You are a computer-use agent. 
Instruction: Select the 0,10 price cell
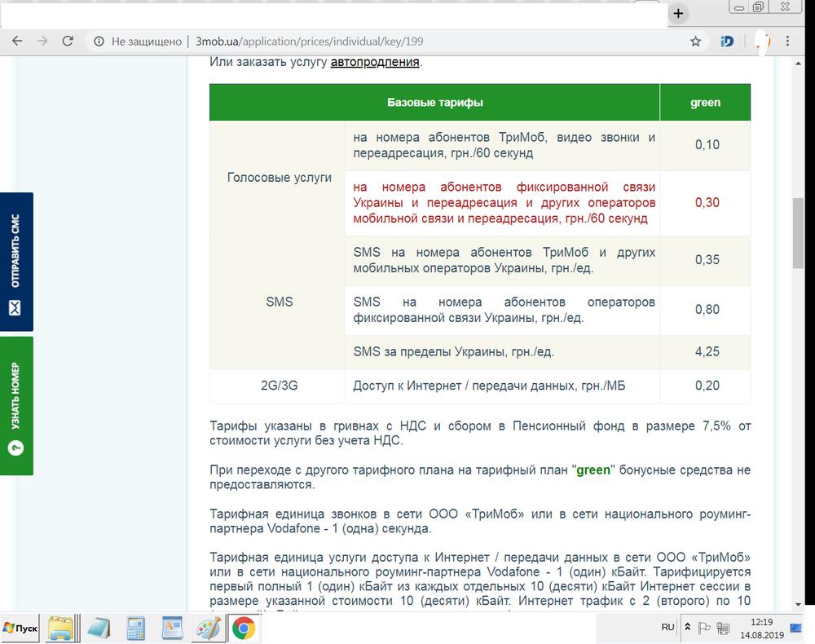(707, 145)
